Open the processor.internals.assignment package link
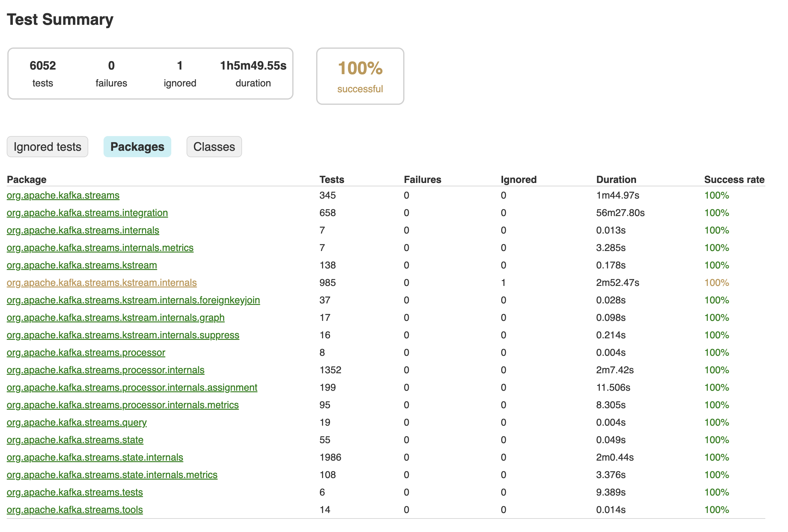 [132, 388]
